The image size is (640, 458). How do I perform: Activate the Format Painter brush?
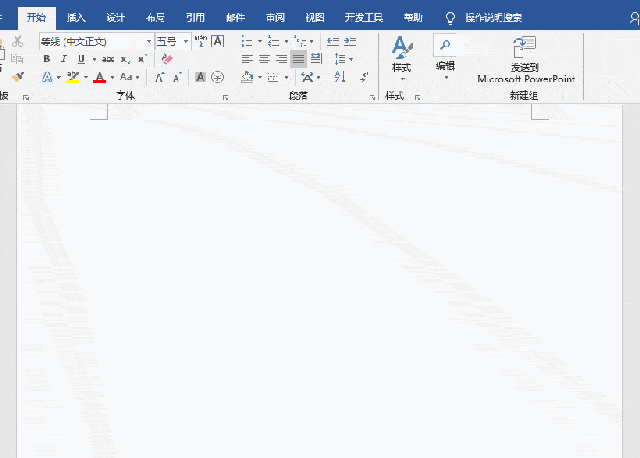tap(18, 77)
